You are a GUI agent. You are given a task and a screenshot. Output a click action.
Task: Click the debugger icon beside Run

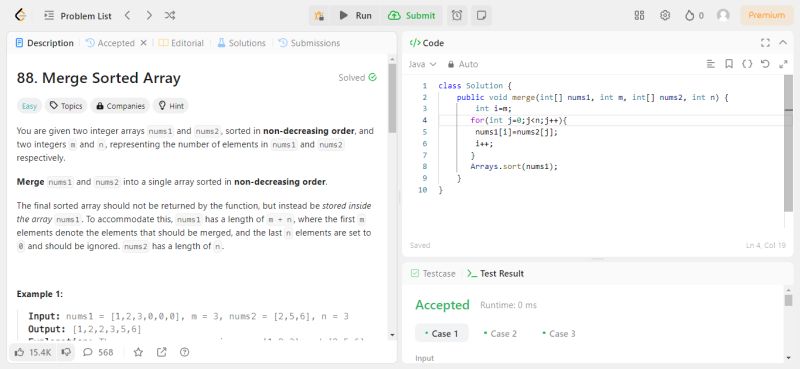pyautogui.click(x=320, y=16)
